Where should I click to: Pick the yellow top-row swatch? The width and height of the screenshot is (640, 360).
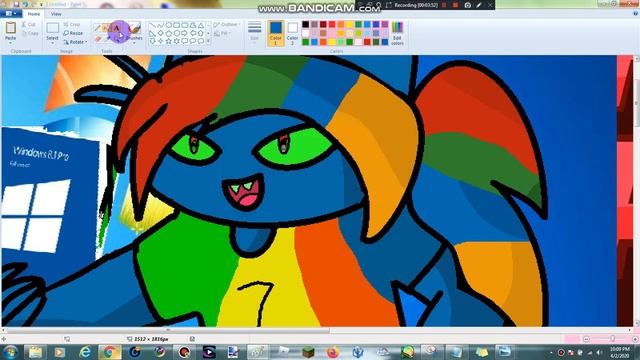pyautogui.click(x=349, y=24)
